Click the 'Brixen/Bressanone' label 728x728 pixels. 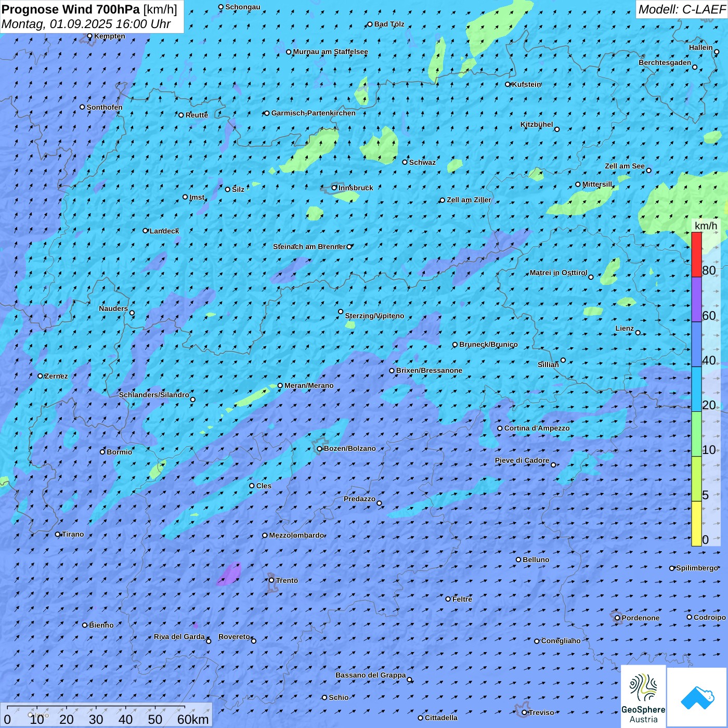coord(429,370)
